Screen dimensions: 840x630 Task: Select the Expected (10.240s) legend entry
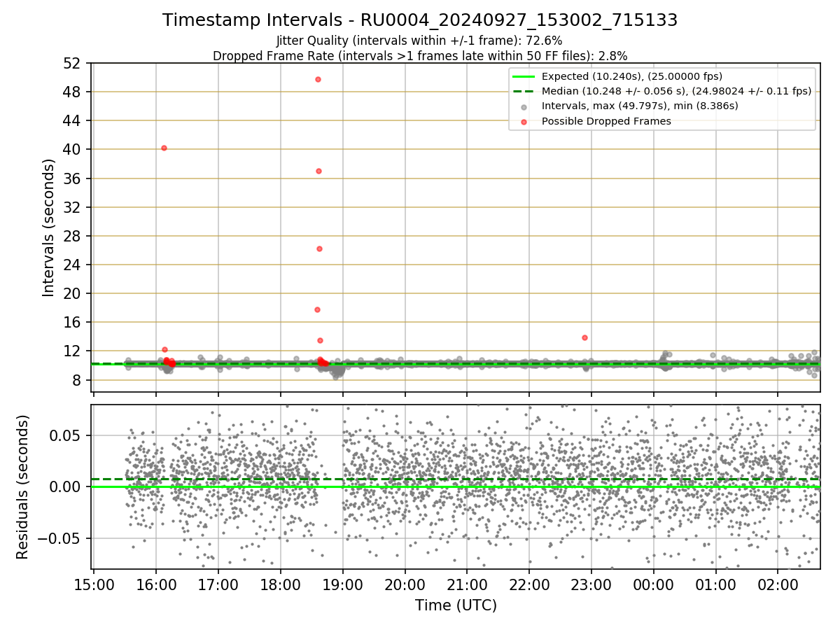click(x=632, y=76)
